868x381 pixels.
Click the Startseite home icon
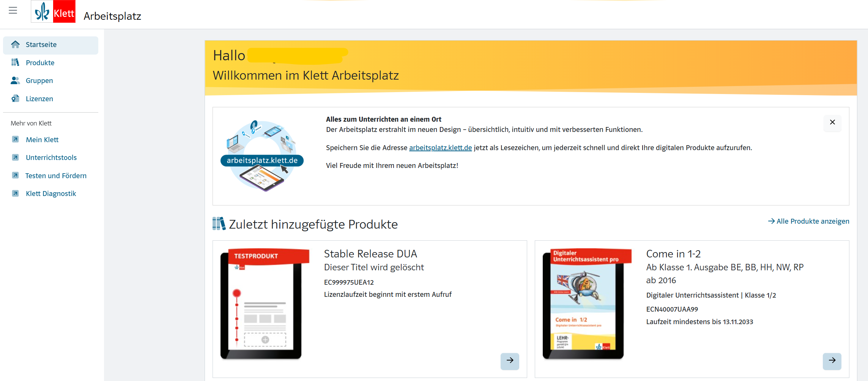point(16,45)
